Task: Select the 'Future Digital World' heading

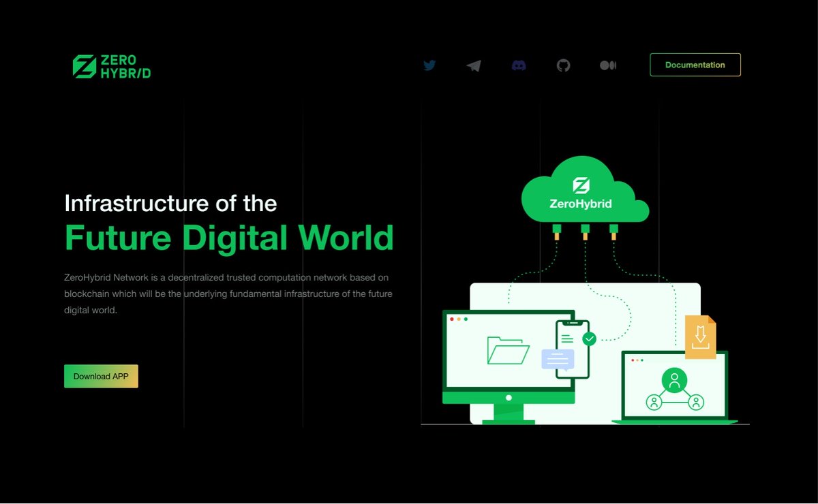Action: [x=229, y=238]
